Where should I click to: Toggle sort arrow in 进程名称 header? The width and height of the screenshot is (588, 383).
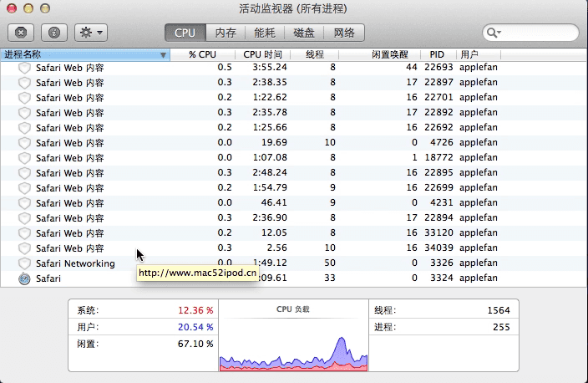[163, 55]
